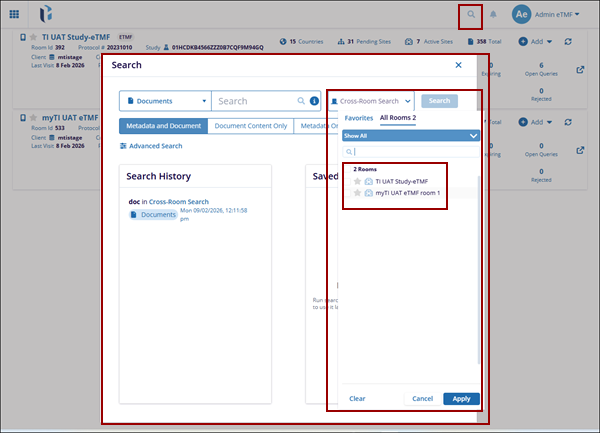The image size is (600, 433).
Task: Favorite myTI UAT eTMF room 1 with star
Action: (x=357, y=192)
